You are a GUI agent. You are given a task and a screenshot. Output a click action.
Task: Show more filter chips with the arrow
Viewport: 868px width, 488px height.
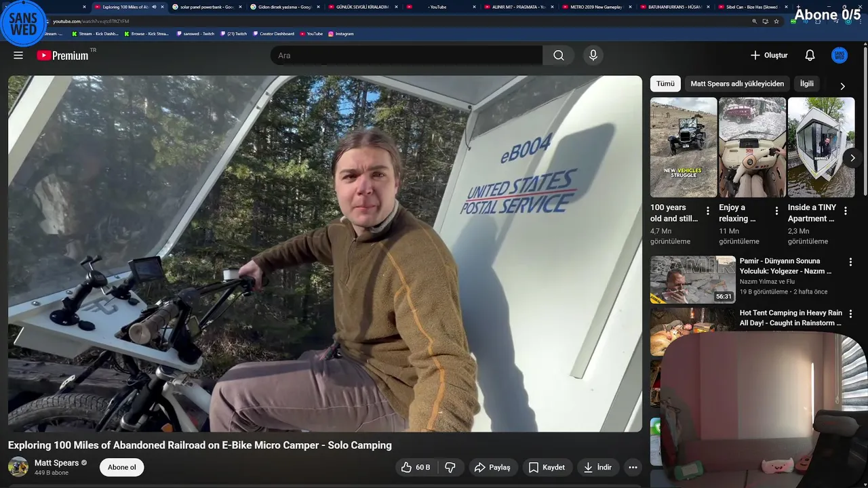pyautogui.click(x=843, y=86)
